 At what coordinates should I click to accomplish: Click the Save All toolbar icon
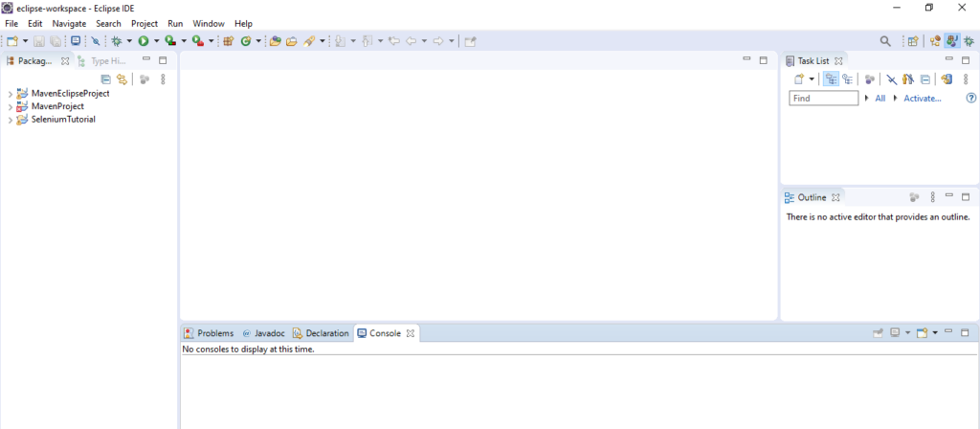pyautogui.click(x=55, y=41)
